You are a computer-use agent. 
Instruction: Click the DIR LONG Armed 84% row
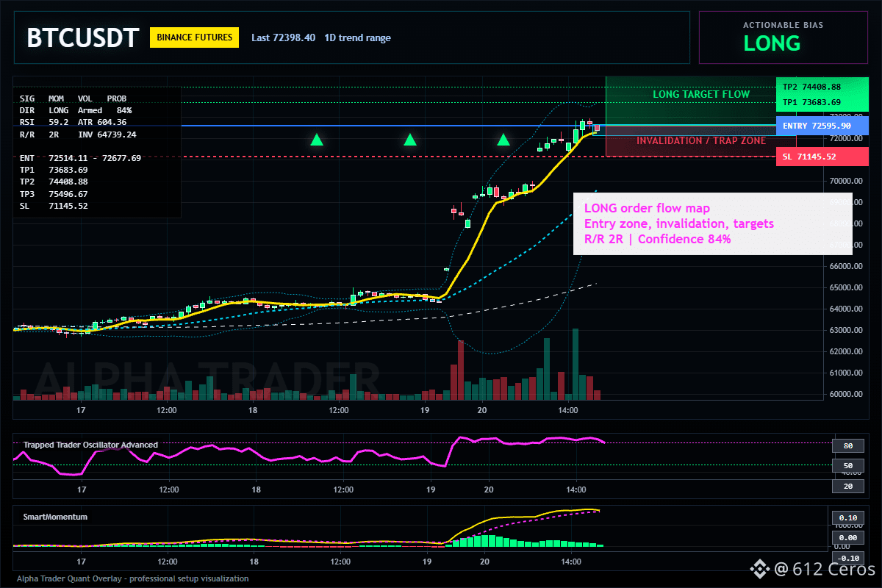76,110
